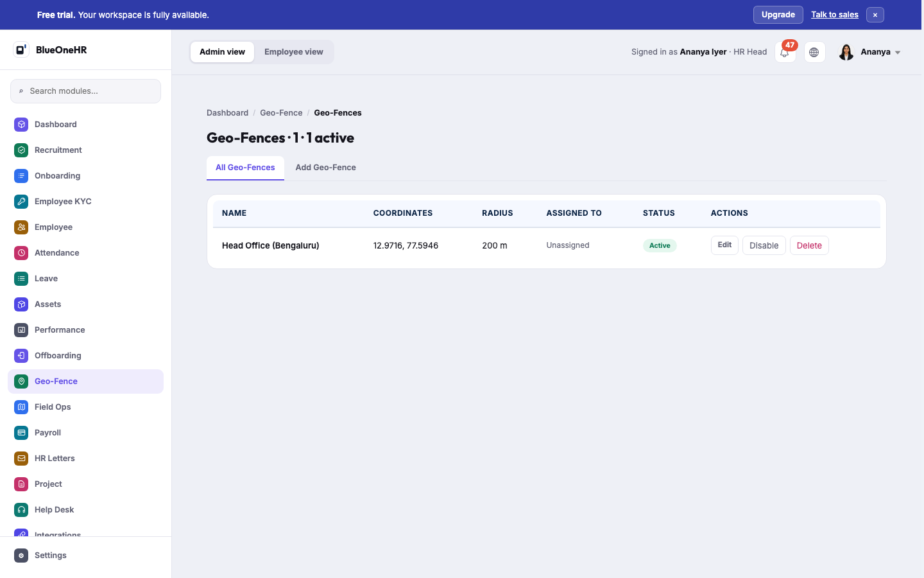Image resolution: width=924 pixels, height=578 pixels.
Task: Switch to Employee view
Action: point(294,52)
